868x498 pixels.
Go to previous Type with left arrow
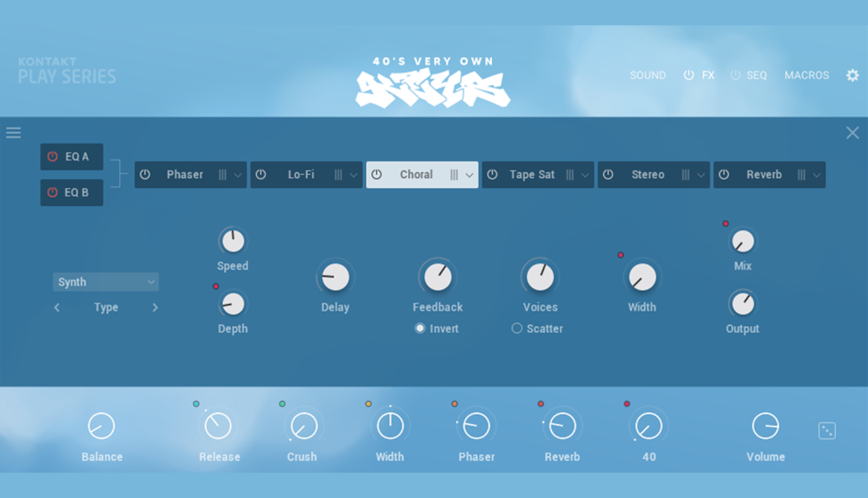pyautogui.click(x=57, y=307)
